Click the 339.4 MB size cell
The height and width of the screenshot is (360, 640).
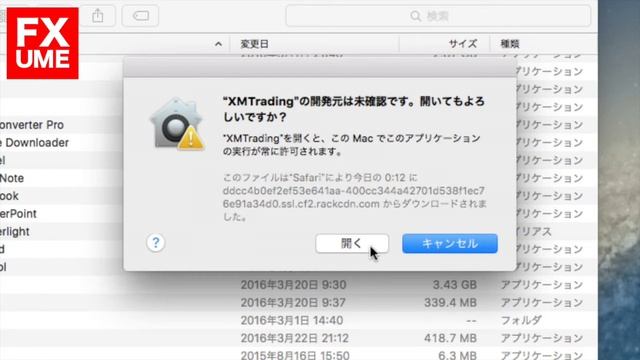point(450,303)
